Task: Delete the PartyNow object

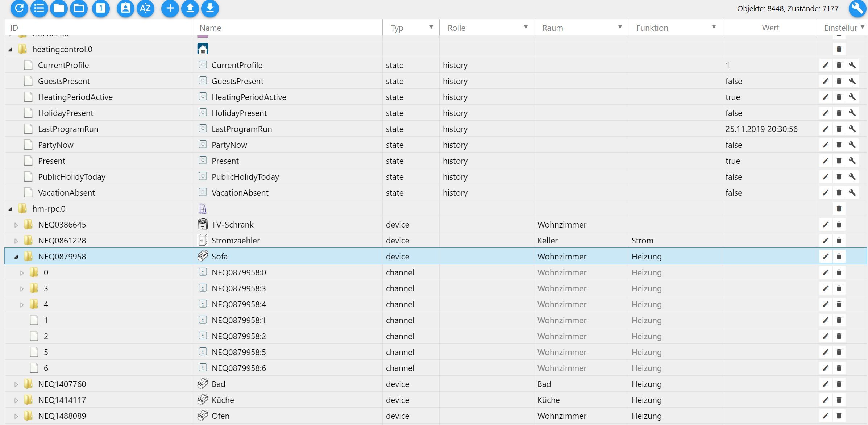Action: 839,145
